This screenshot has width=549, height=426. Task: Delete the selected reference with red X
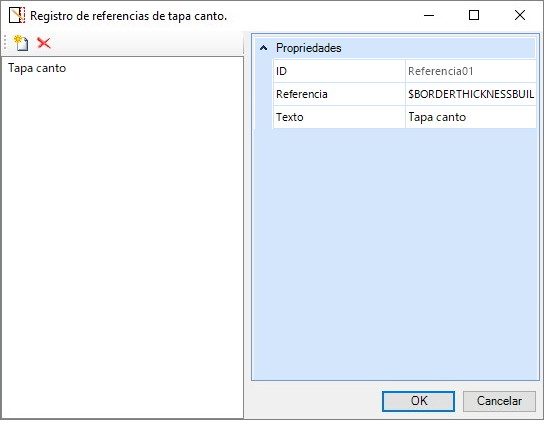point(44,43)
